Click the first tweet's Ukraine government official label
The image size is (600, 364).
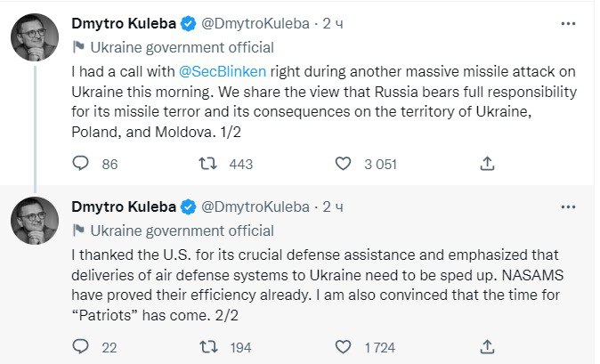click(182, 47)
